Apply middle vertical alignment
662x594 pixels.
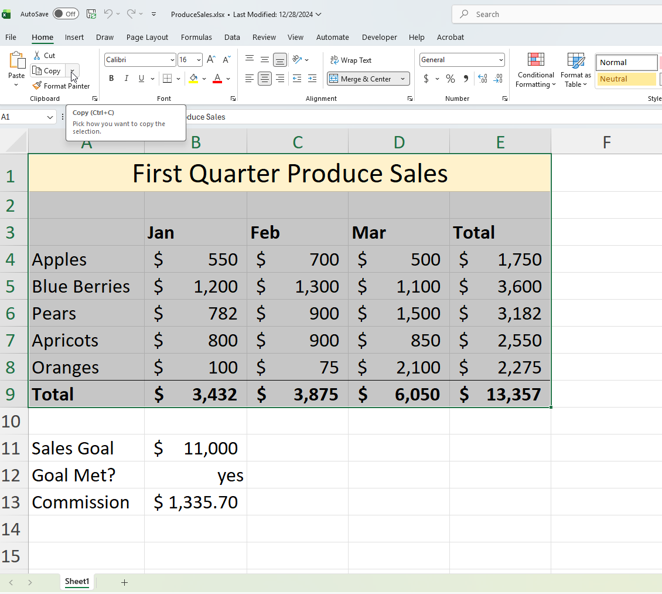pyautogui.click(x=265, y=60)
